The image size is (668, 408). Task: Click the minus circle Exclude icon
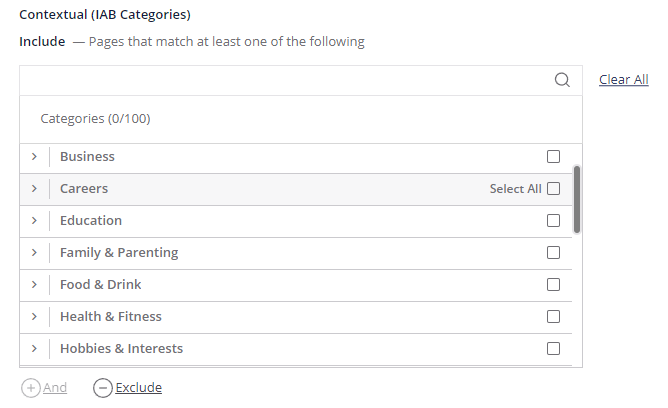point(103,388)
